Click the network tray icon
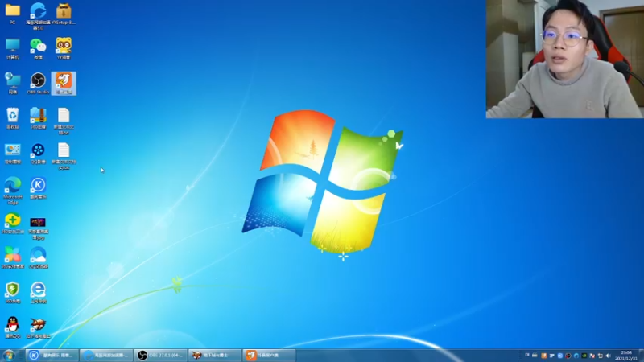This screenshot has height=362, width=644. (600, 356)
